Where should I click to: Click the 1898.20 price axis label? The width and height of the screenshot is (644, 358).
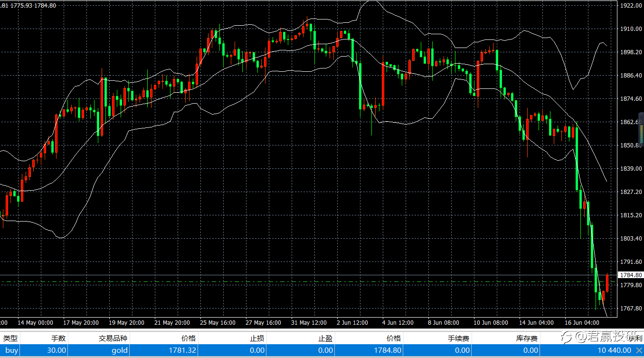631,52
